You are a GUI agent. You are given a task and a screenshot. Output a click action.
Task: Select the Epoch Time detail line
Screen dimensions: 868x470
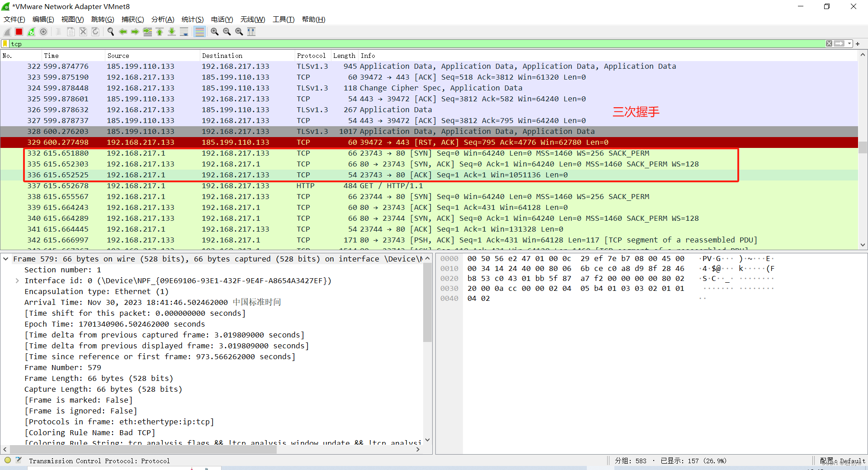click(115, 324)
